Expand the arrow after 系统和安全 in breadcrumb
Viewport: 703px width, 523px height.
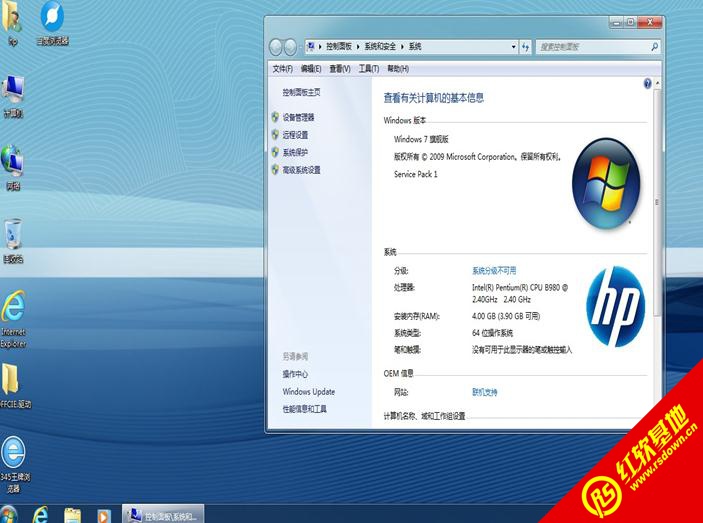(x=402, y=47)
